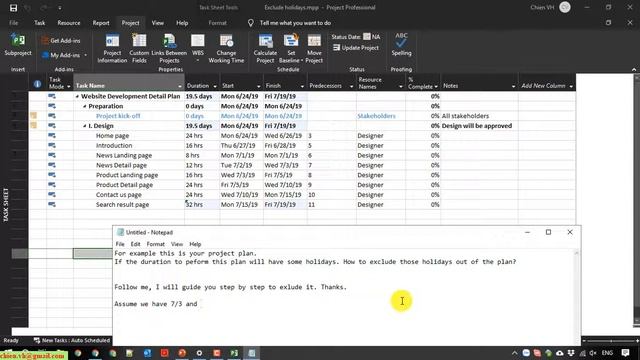Viewport: 640px width, 360px height.
Task: Open Custom Fields
Action: point(139,49)
